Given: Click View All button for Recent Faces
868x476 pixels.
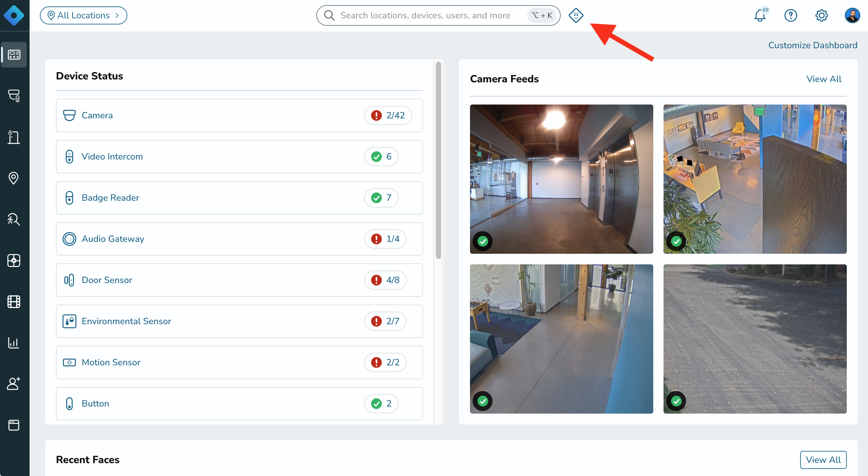Looking at the screenshot, I should [x=823, y=460].
